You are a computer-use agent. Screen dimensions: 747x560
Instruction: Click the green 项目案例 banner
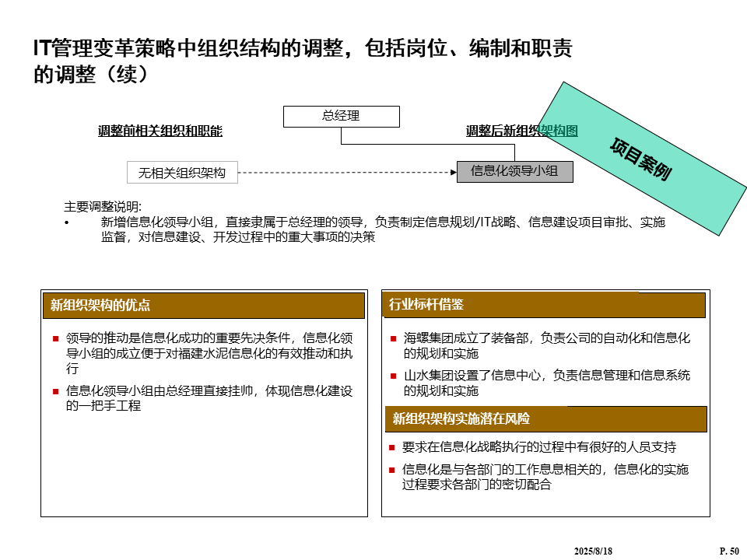click(641, 159)
